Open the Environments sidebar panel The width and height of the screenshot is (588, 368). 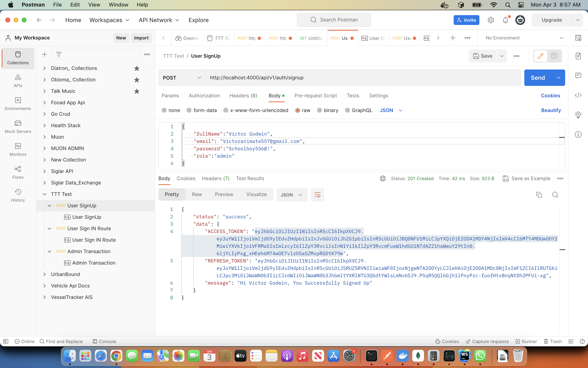tap(18, 104)
